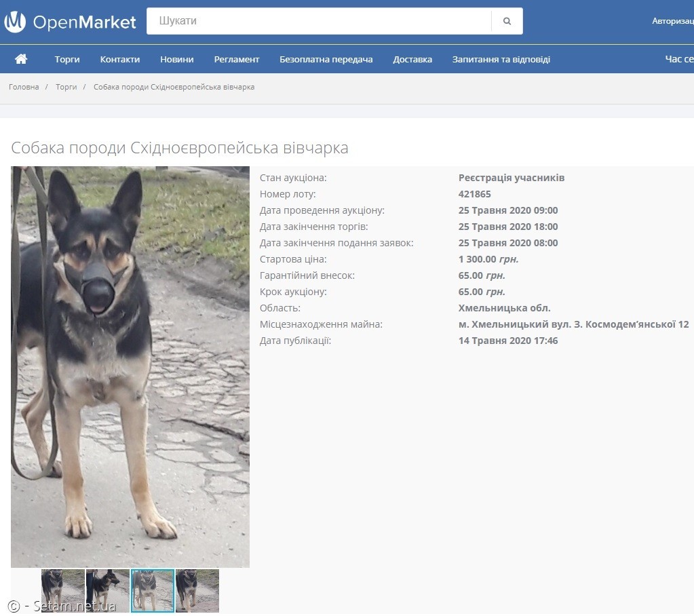This screenshot has height=616, width=694.
Task: Click Крок аукціону value 65.00 грн.
Action: coord(482,292)
